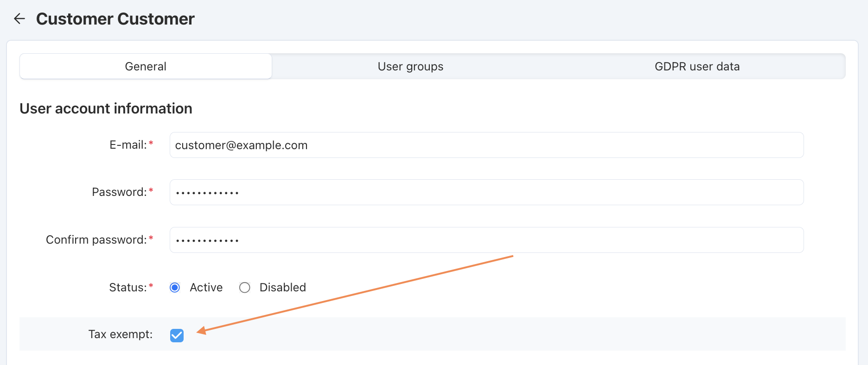
Task: Click the E-mail field label
Action: [128, 145]
